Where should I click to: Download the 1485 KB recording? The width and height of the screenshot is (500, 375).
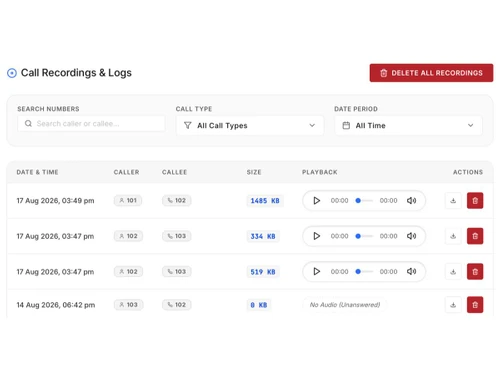[x=453, y=201]
